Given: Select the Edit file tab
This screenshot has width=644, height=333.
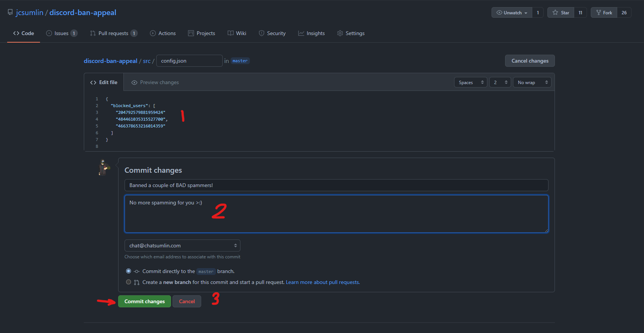Looking at the screenshot, I should (104, 82).
